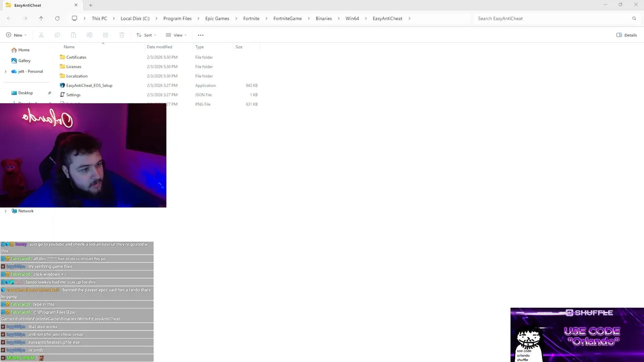Expand the Network tree node
This screenshot has height=362, width=644.
(6, 211)
